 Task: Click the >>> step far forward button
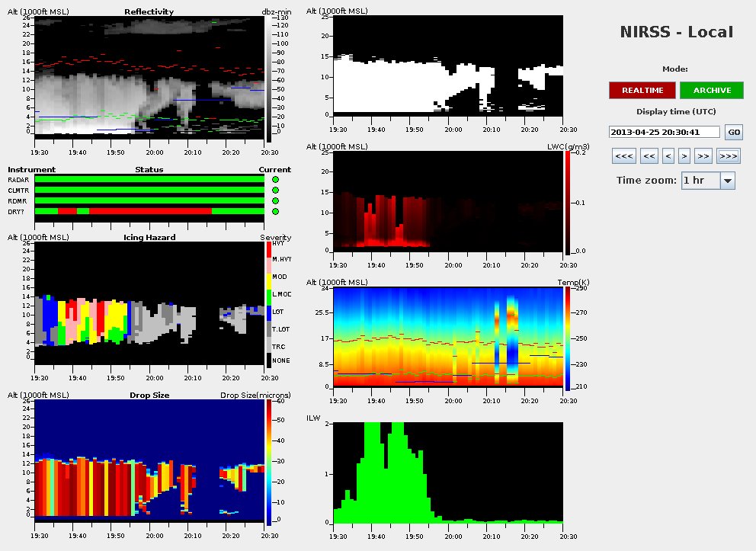729,156
